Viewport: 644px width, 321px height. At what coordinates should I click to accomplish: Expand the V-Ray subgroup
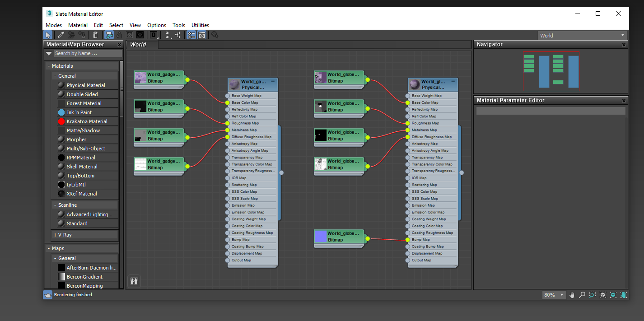85,235
